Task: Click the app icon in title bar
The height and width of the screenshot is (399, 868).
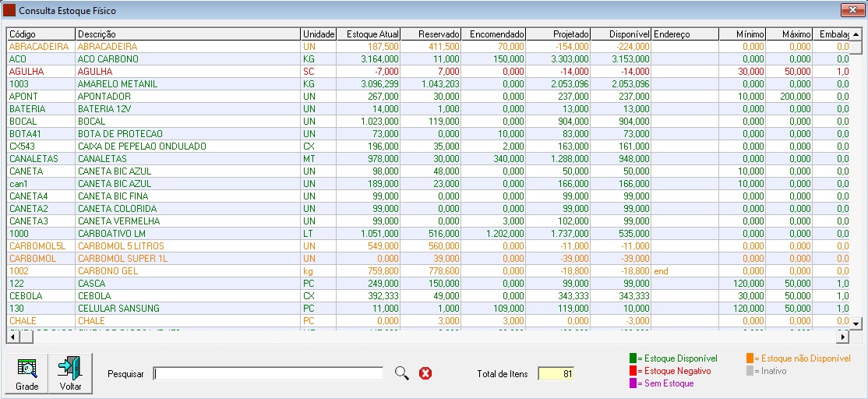Action: tap(10, 9)
